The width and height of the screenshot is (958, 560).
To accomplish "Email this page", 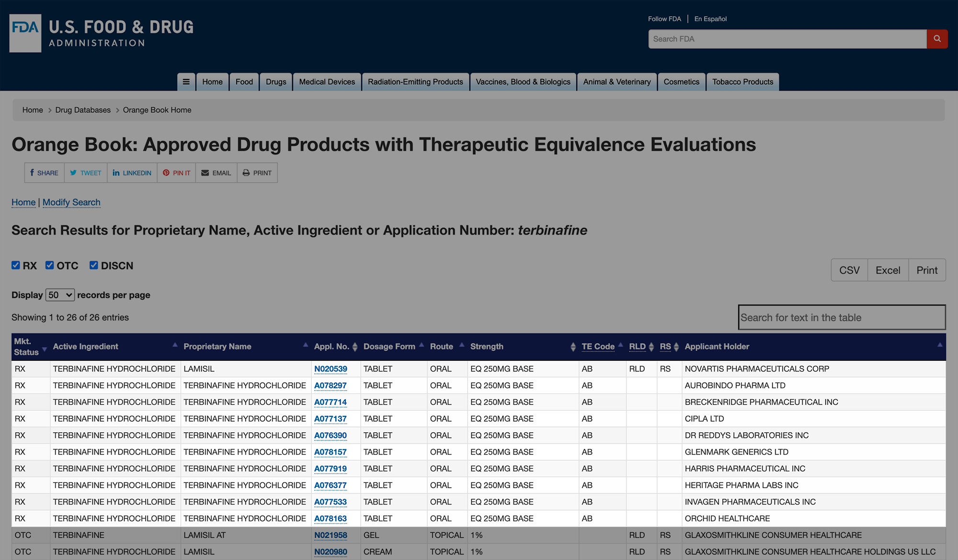I will (x=217, y=173).
